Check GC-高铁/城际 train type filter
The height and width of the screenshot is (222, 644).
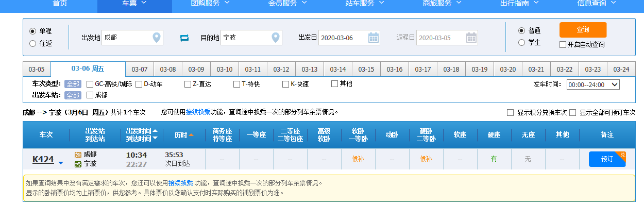[x=90, y=84]
